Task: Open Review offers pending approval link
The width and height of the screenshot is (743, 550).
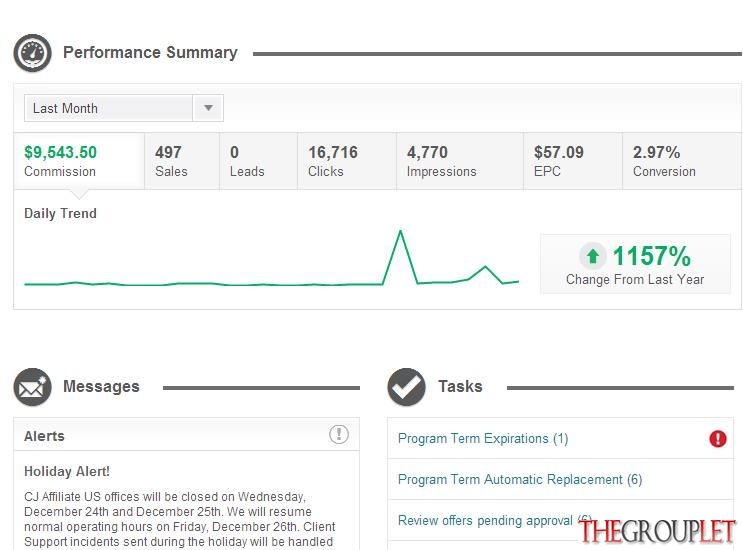Action: point(495,521)
